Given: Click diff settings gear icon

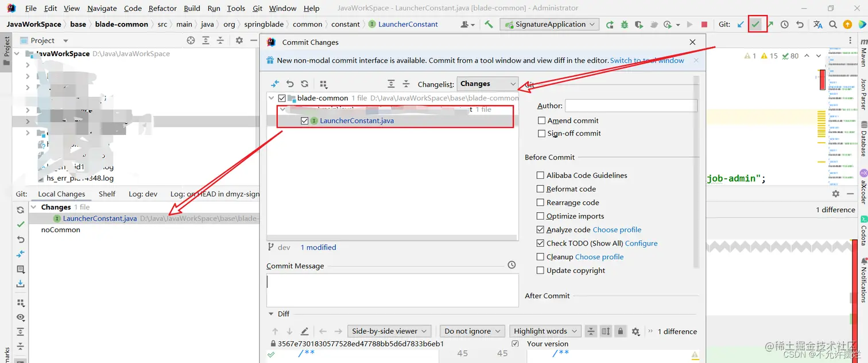Looking at the screenshot, I should click(x=635, y=331).
